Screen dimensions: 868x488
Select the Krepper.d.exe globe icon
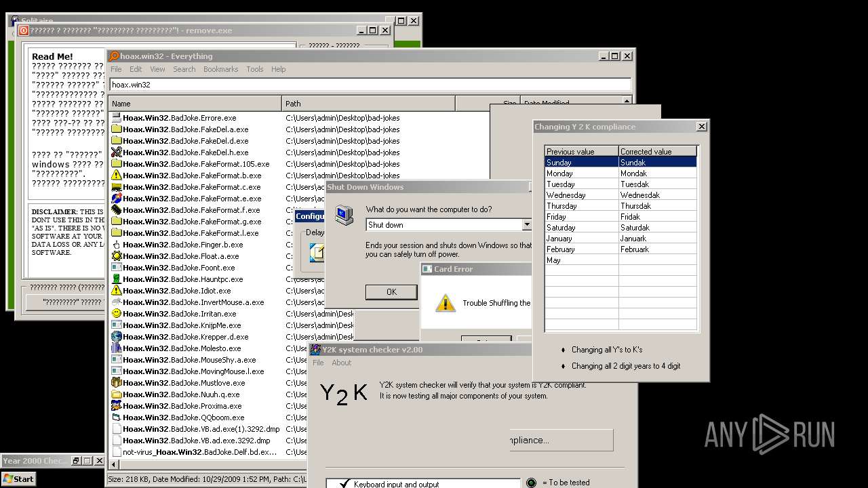click(117, 337)
